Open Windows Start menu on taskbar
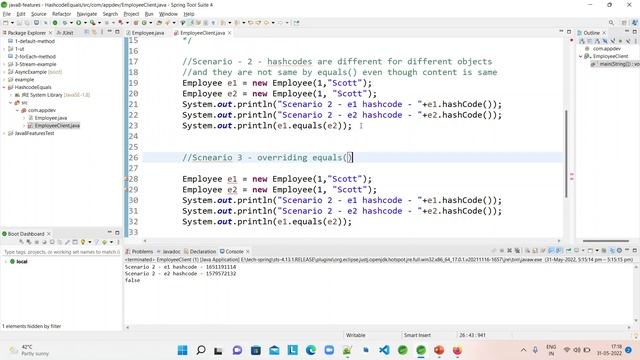640x360 pixels. [x=182, y=350]
